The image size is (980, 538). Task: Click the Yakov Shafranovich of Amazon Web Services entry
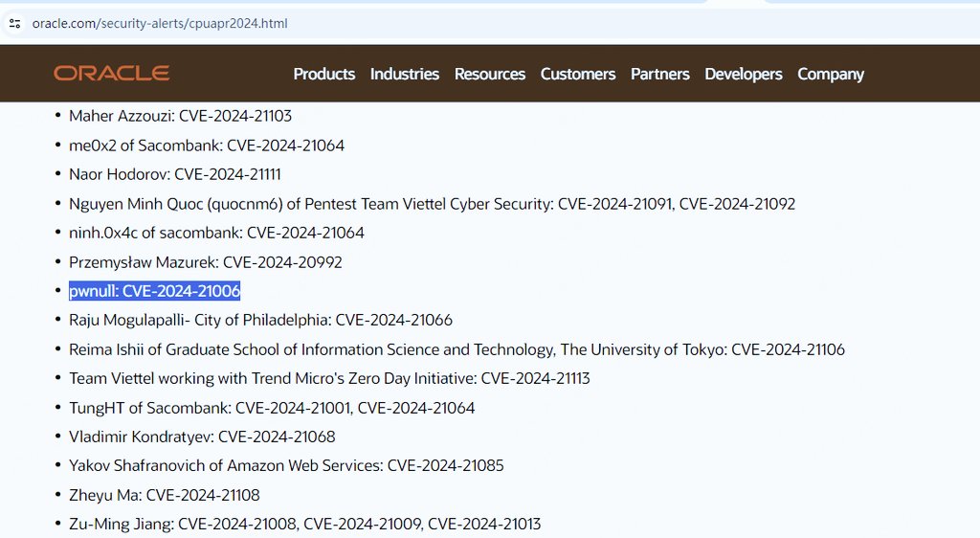point(286,465)
